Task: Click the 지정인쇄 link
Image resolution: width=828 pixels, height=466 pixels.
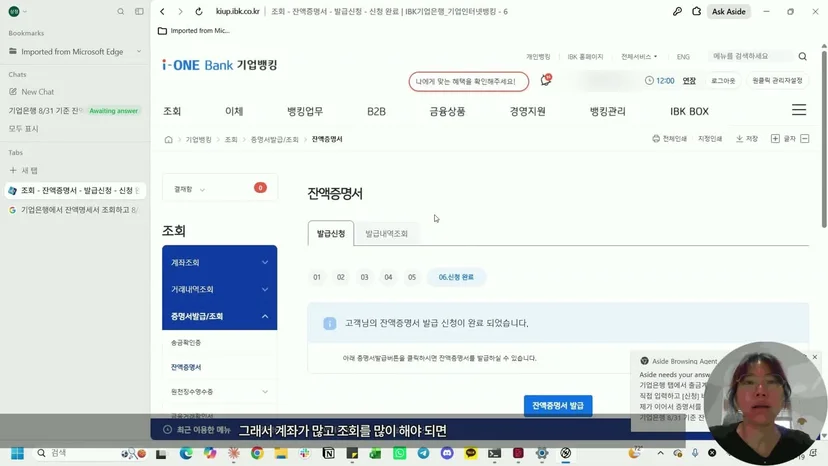Action: tap(710, 138)
